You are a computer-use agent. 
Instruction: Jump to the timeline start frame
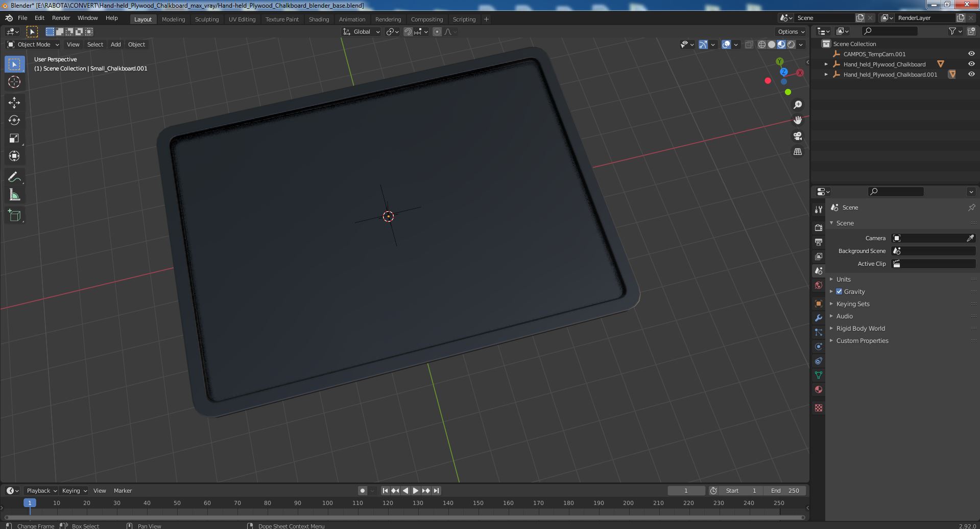click(x=386, y=491)
